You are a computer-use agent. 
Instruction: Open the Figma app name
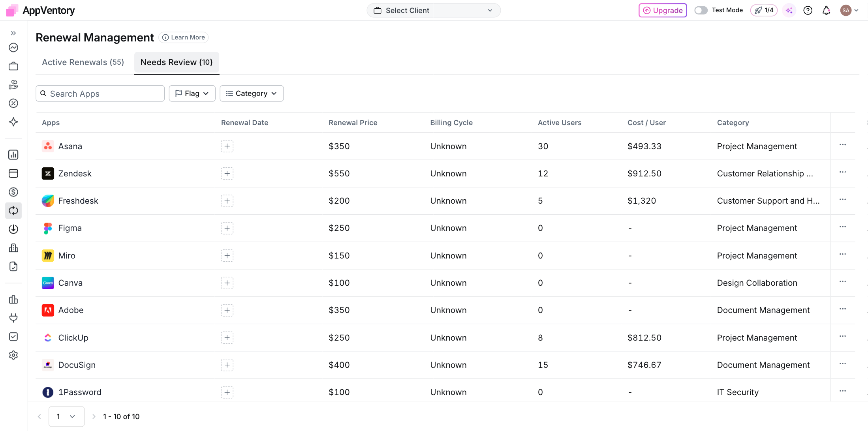[70, 228]
